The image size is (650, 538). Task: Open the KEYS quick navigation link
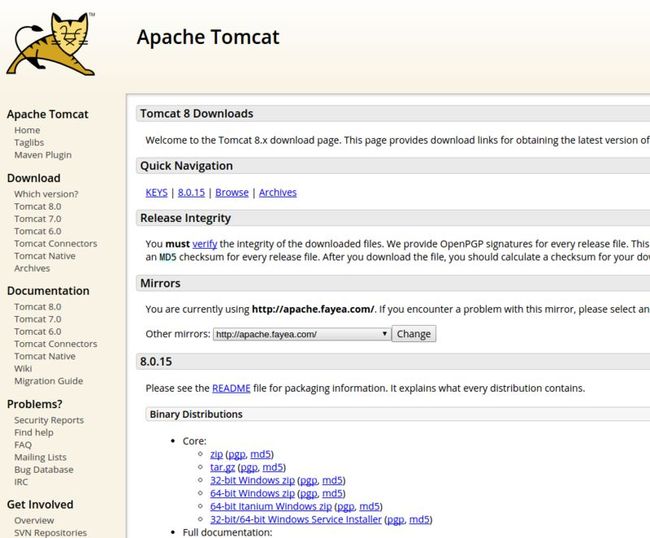click(x=156, y=193)
